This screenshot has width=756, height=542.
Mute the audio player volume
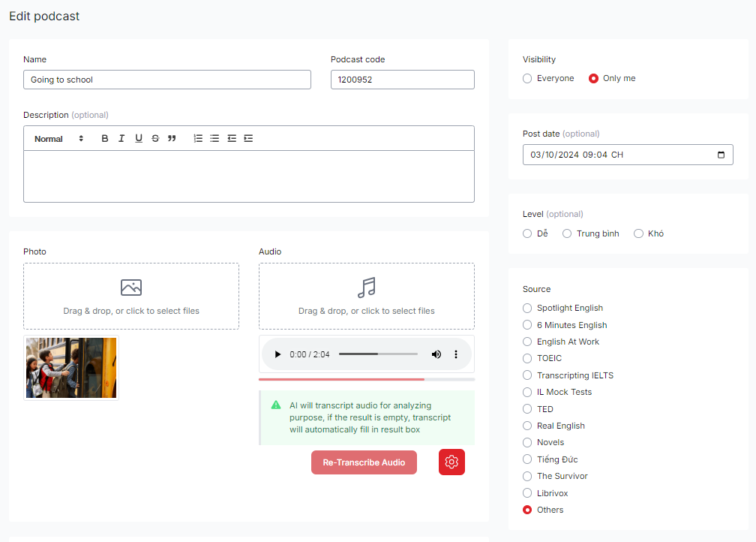pyautogui.click(x=436, y=354)
